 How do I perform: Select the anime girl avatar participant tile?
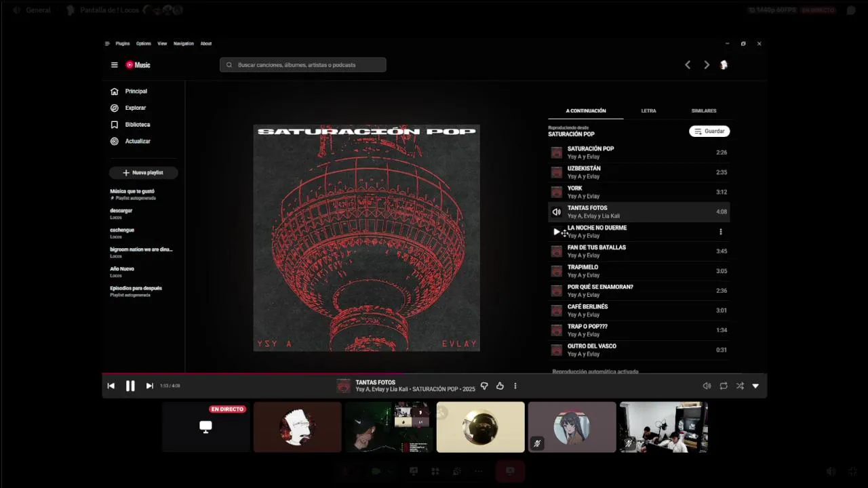point(572,427)
